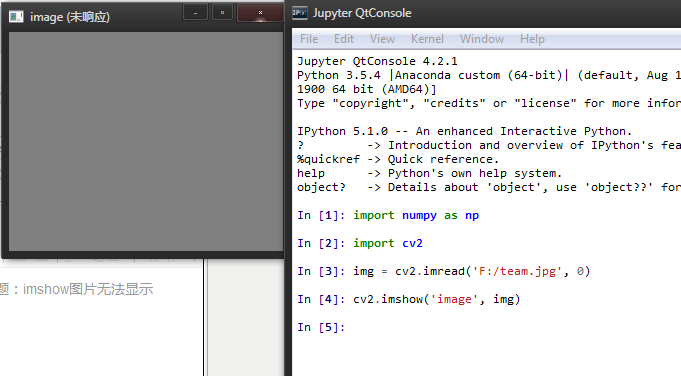Open the File menu in QtConsole
Image resolution: width=681 pixels, height=376 pixels.
[x=309, y=39]
